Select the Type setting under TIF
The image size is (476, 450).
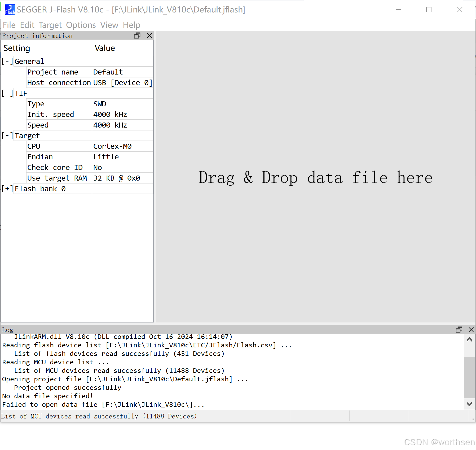(59, 104)
